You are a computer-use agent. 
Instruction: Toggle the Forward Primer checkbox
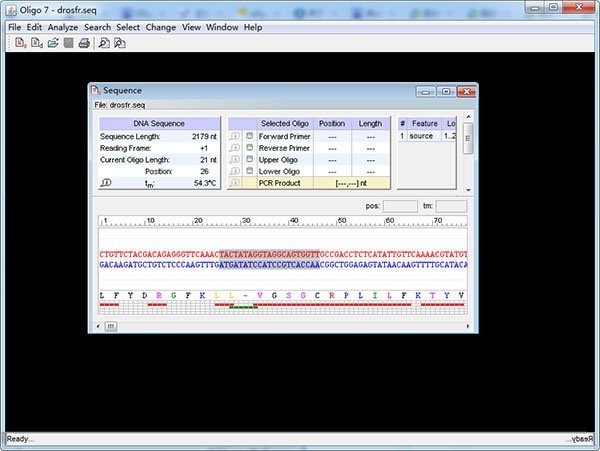coord(249,136)
